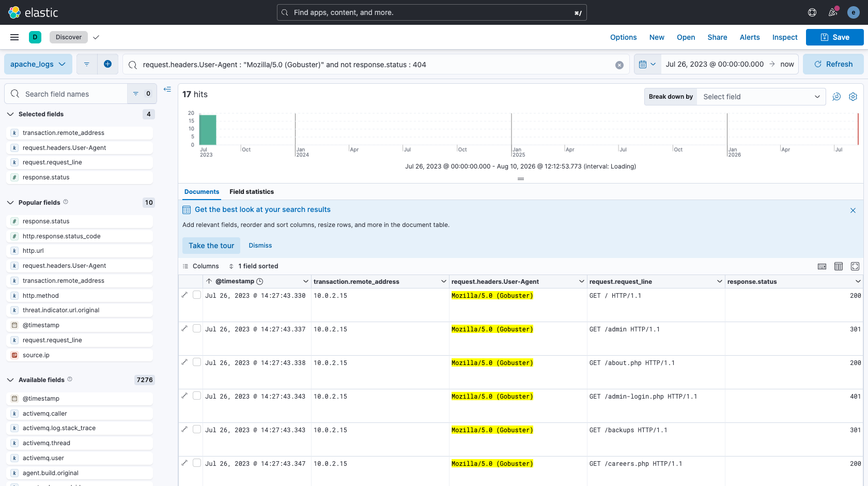Click New in the top menu
The image size is (868, 486).
tap(657, 37)
